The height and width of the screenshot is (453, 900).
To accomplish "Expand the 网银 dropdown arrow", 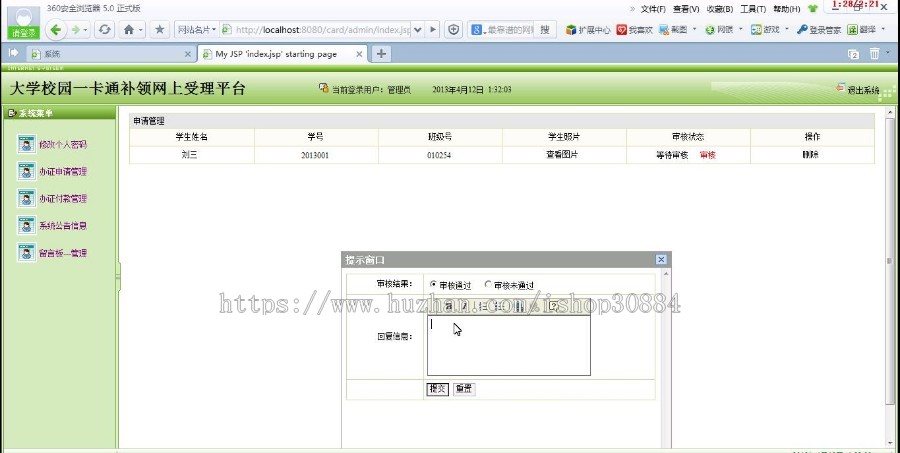I will (x=740, y=29).
